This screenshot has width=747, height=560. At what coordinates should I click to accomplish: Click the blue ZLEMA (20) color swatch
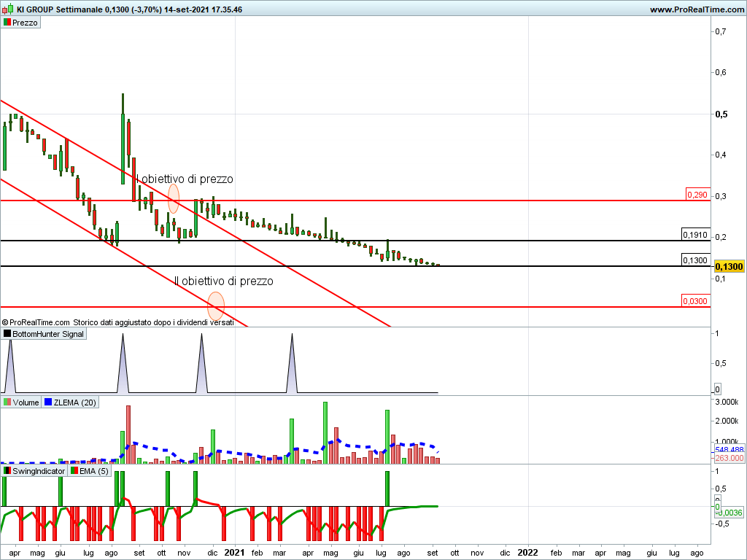tap(48, 402)
